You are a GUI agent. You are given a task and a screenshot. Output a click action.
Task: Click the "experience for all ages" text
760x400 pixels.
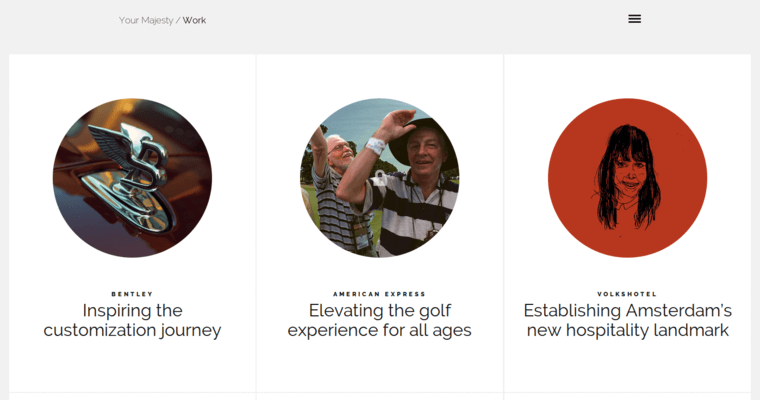[379, 330]
